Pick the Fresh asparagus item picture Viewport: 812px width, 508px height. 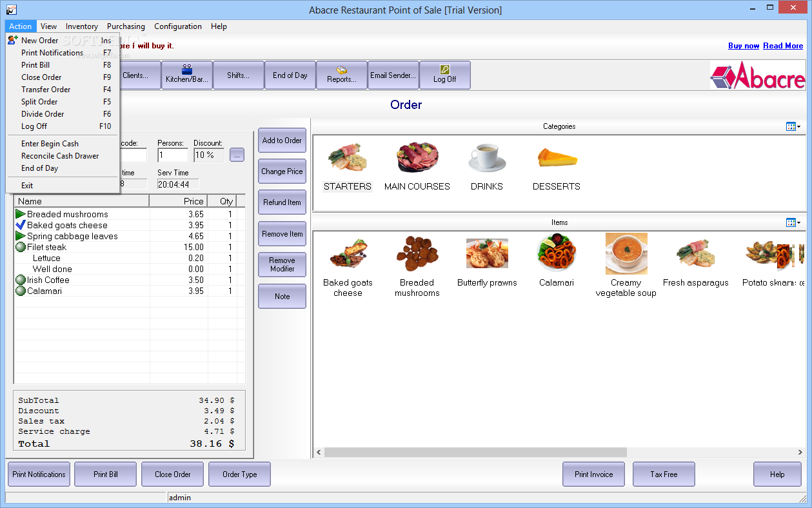(696, 254)
